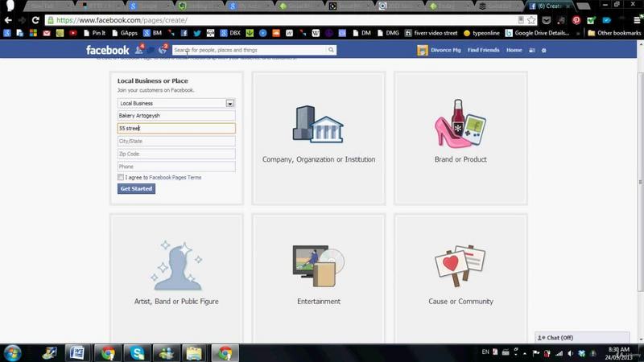644x362 pixels.
Task: Choose the Entertainment category
Action: pyautogui.click(x=319, y=278)
